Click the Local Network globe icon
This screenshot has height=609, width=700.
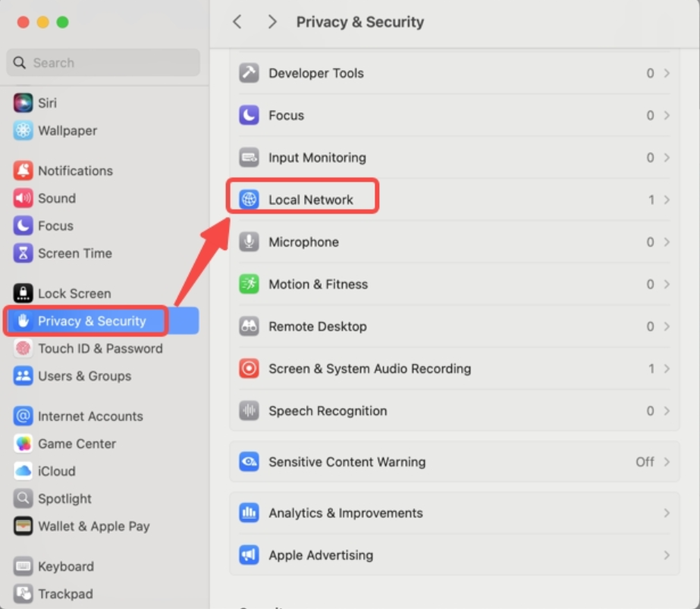pos(249,200)
